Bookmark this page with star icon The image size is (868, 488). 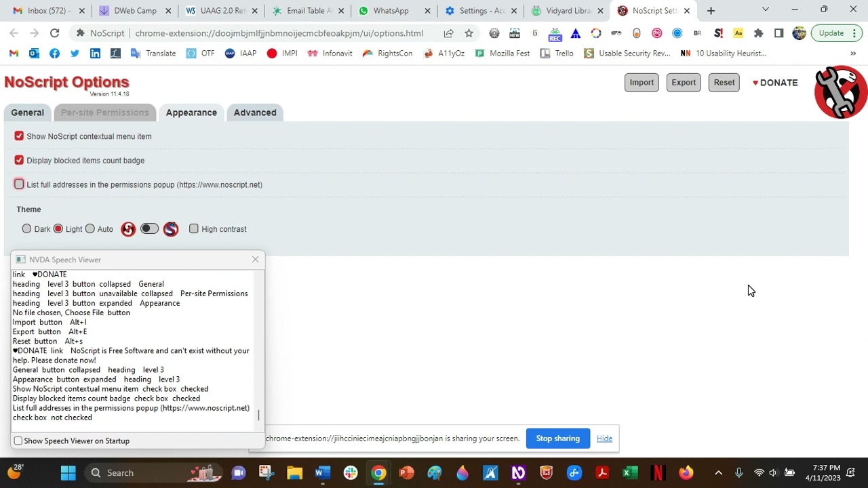(x=469, y=33)
